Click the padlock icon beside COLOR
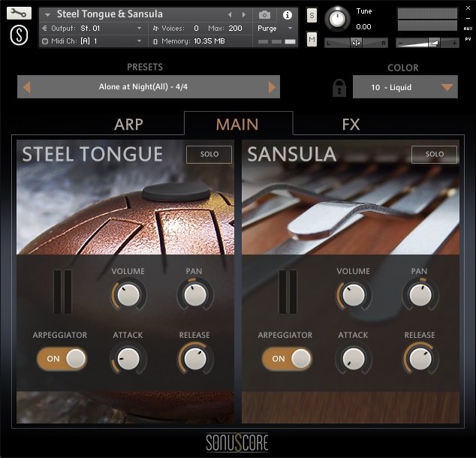476x458 pixels. point(339,88)
